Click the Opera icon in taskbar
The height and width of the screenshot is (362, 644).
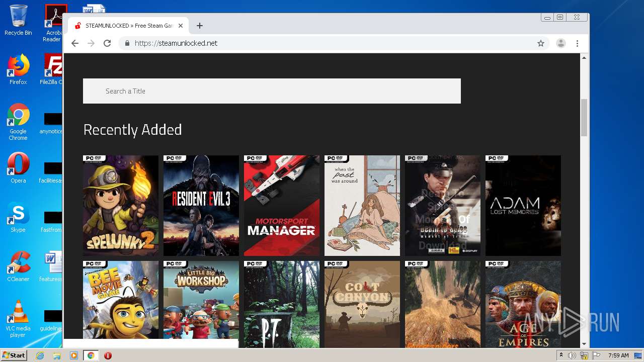(108, 355)
